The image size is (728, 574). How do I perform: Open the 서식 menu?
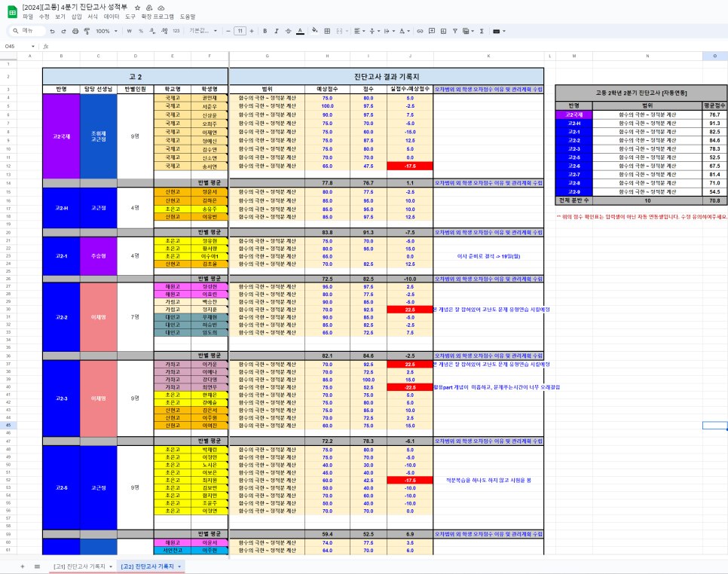pos(93,17)
